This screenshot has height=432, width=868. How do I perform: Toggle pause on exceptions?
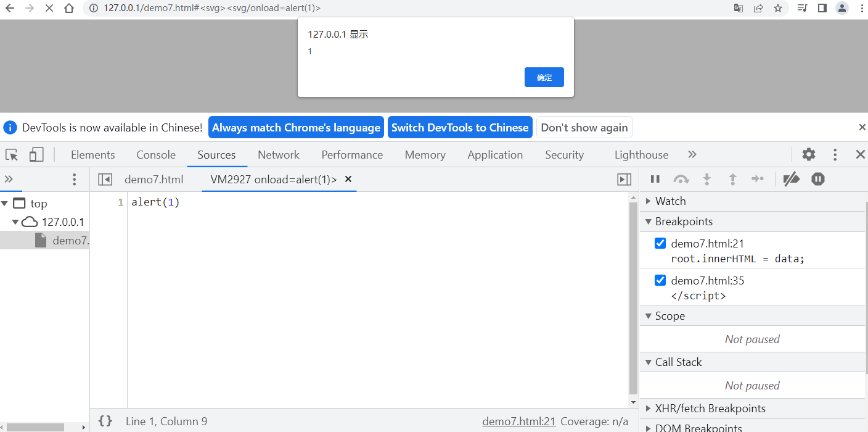point(818,179)
